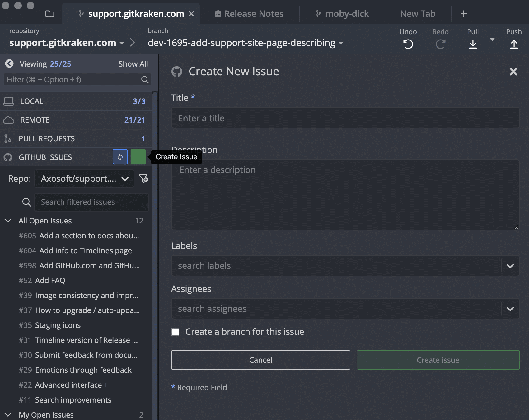Click Show All in the left panel
Image resolution: width=529 pixels, height=420 pixels.
click(x=133, y=64)
